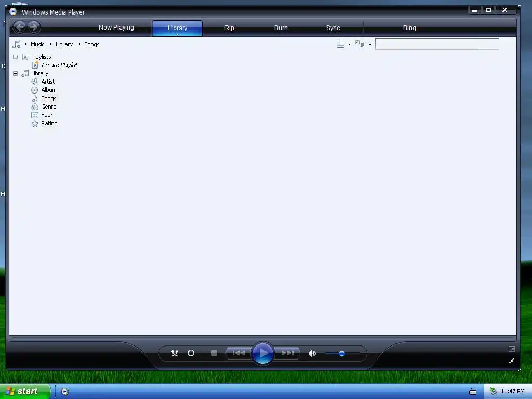Click the Playlists folder icon

(25, 57)
